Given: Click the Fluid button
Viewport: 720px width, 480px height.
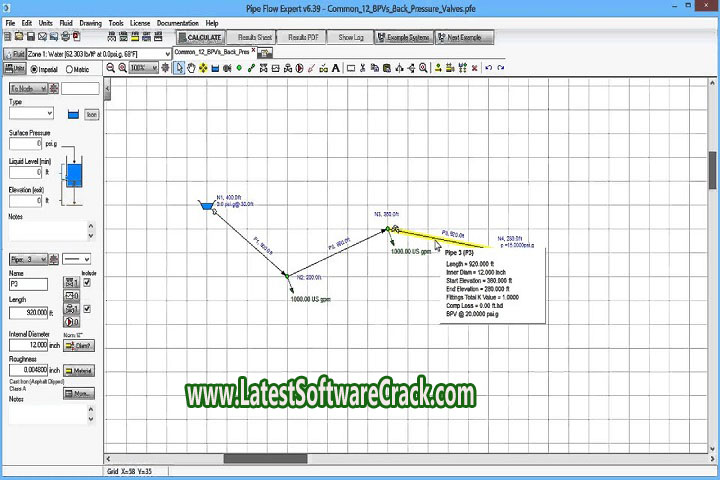Looking at the screenshot, I should point(15,54).
